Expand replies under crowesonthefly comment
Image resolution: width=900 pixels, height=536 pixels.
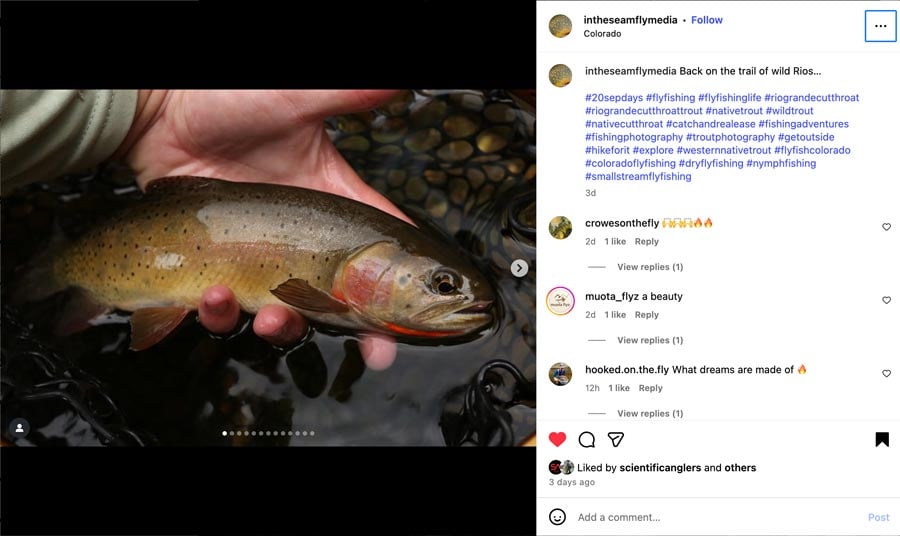point(650,267)
